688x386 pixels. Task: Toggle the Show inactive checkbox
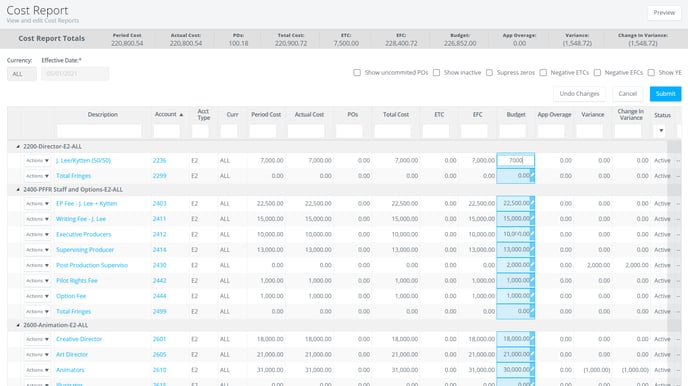pos(437,72)
